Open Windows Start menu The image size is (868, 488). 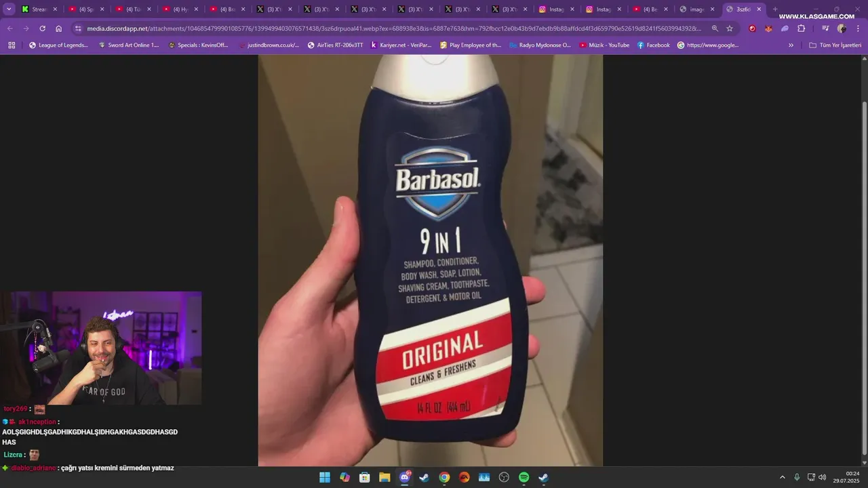pos(325,477)
